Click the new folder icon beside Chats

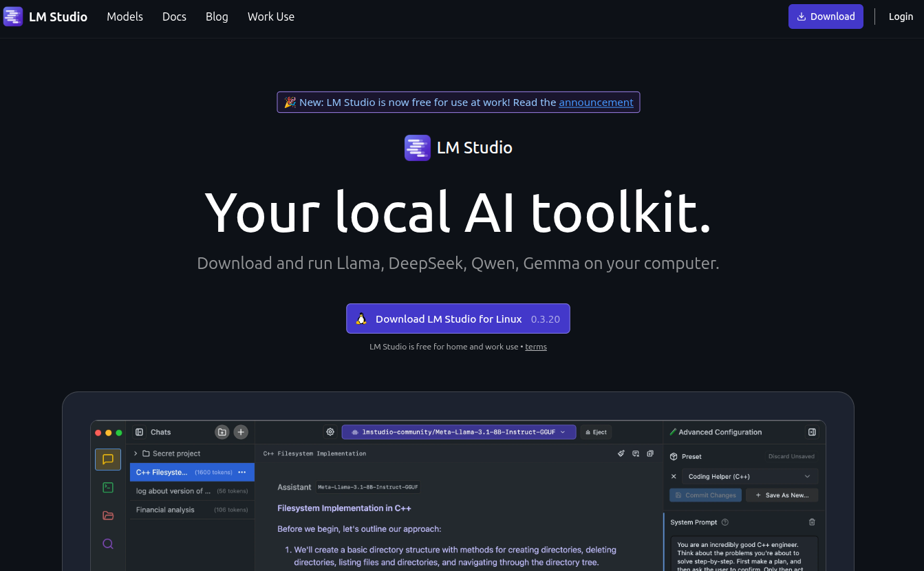222,432
